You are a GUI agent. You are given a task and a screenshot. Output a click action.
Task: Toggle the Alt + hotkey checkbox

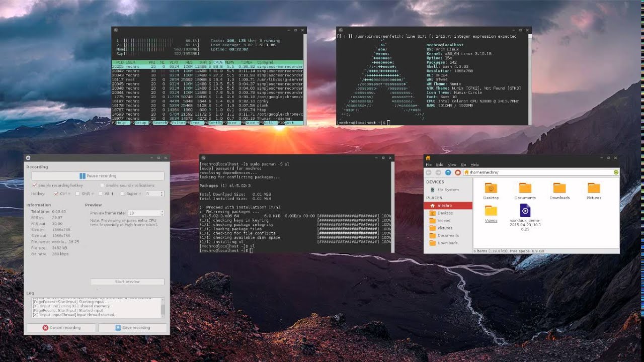click(101, 194)
